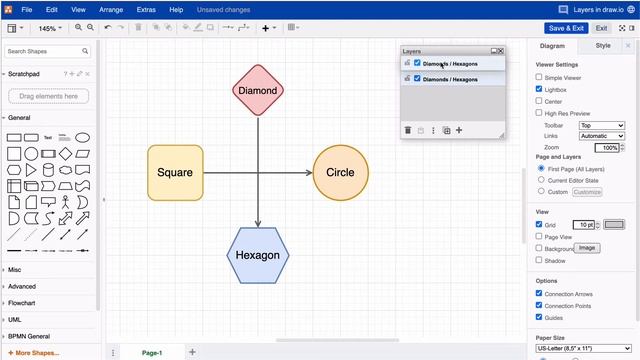The image size is (640, 360).
Task: Pick the ellipse shape from General palette
Action: pos(82,138)
